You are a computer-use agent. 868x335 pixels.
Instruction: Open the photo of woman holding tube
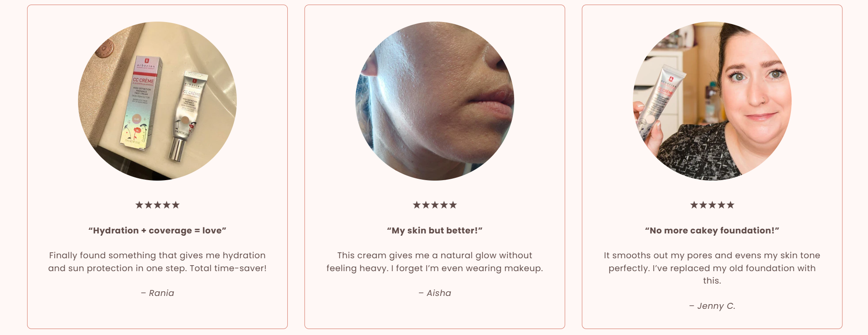point(712,101)
